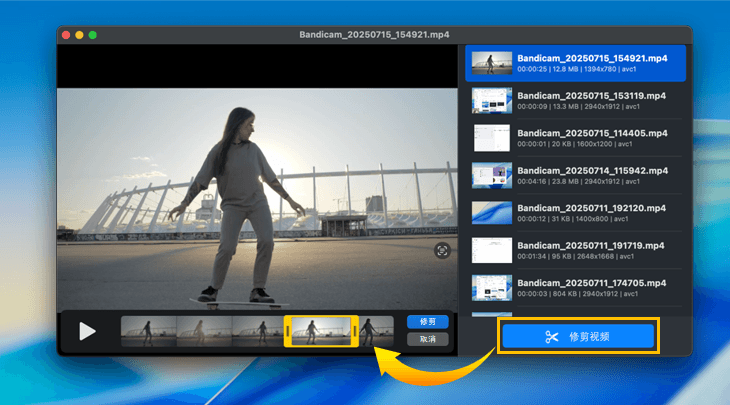Select the last frame in timeline strip
730x405 pixels.
point(376,331)
